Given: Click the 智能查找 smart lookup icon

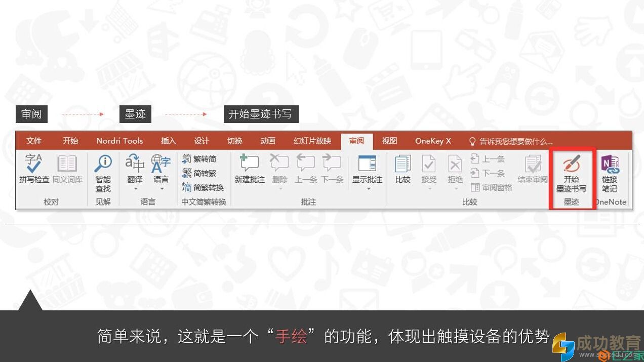Looking at the screenshot, I should click(x=103, y=173).
